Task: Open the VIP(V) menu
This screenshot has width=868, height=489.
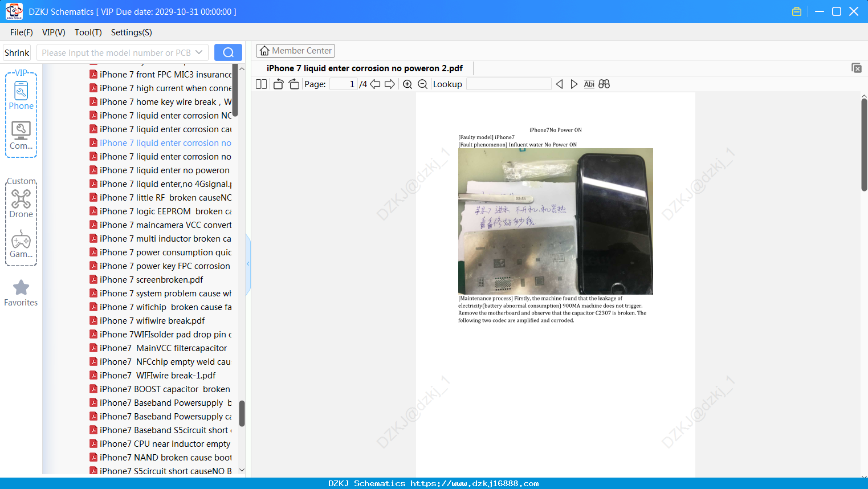Action: [54, 32]
